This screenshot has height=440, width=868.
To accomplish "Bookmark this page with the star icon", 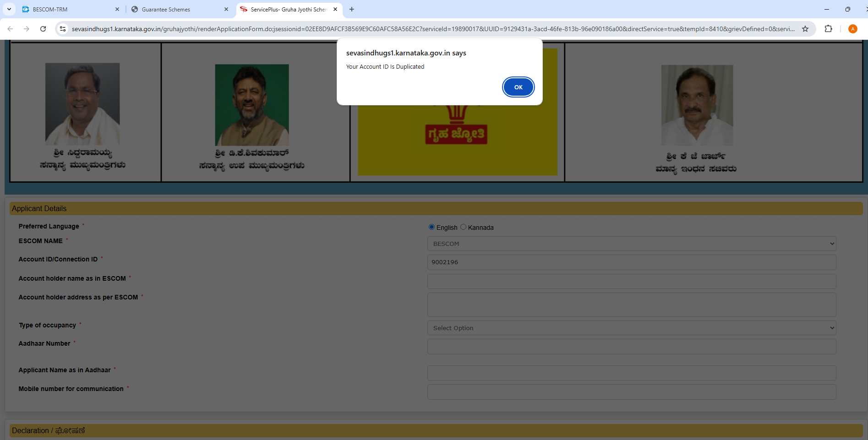I will coord(805,29).
